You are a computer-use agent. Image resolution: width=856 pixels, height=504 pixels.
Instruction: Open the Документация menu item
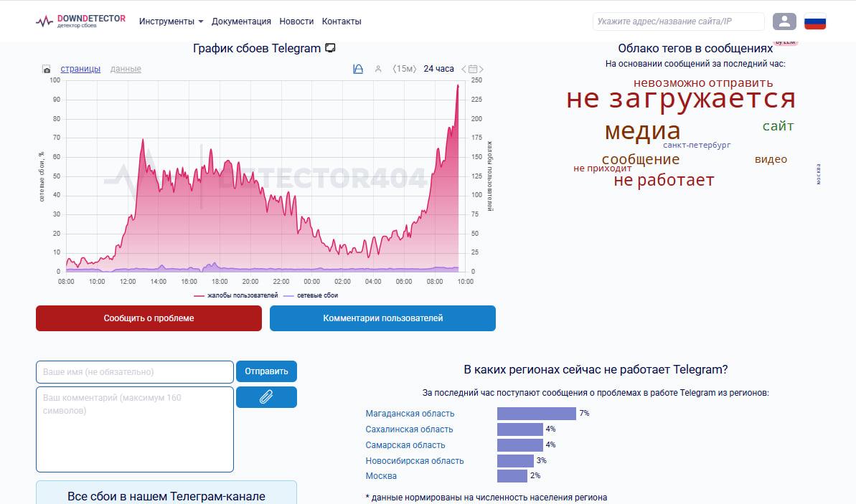241,22
